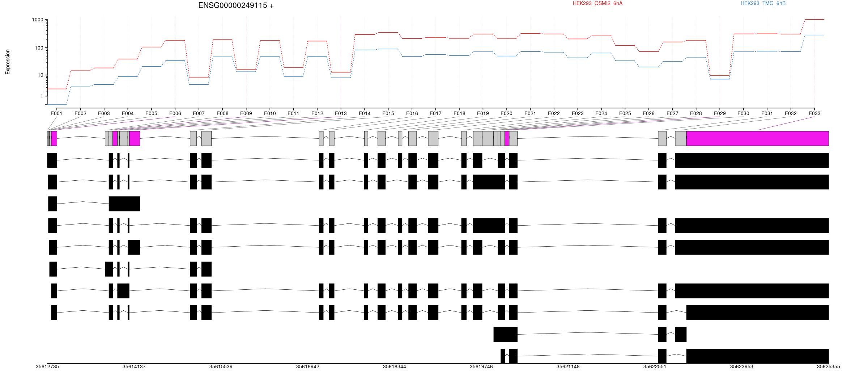Screen dimensions: 868x373
Task: Click the y-axis tick 100
Action: 39,48
